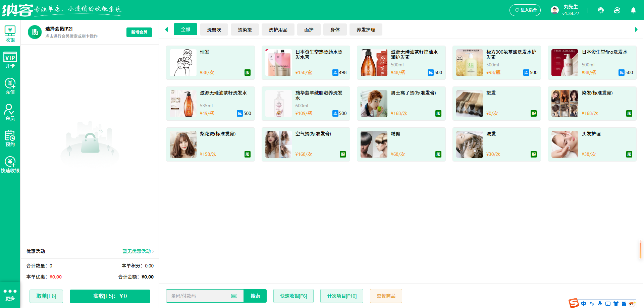The width and height of the screenshot is (644, 308).
Task: Open the 会员 member management icon
Action: (10, 112)
